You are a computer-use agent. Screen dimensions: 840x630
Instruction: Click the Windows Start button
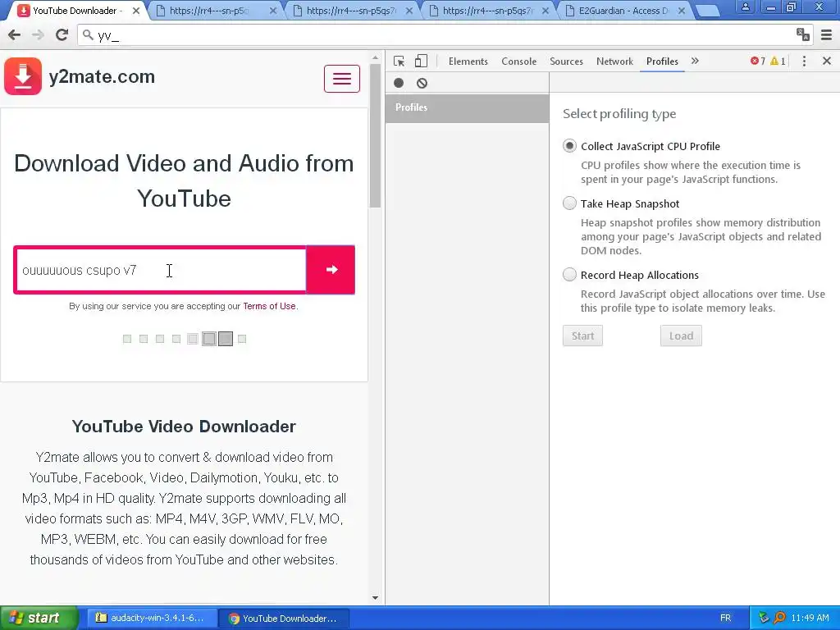pos(39,619)
